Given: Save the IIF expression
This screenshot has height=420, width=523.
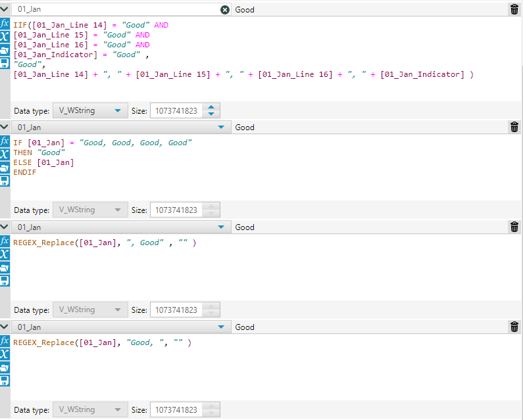Looking at the screenshot, I should [5, 63].
